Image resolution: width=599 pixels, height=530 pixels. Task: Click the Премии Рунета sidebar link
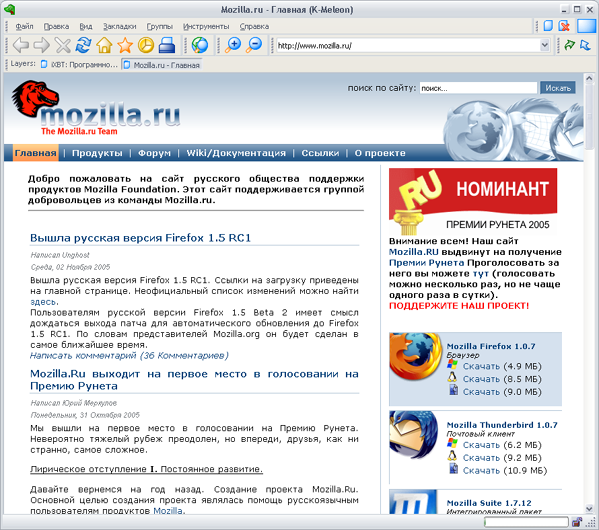click(426, 263)
